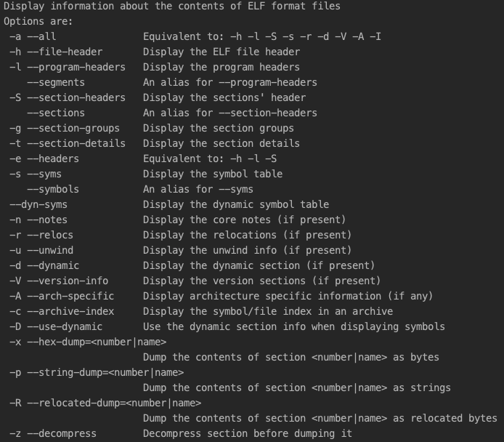Click the --section-headers option text
The image size is (504, 442).
[76, 98]
